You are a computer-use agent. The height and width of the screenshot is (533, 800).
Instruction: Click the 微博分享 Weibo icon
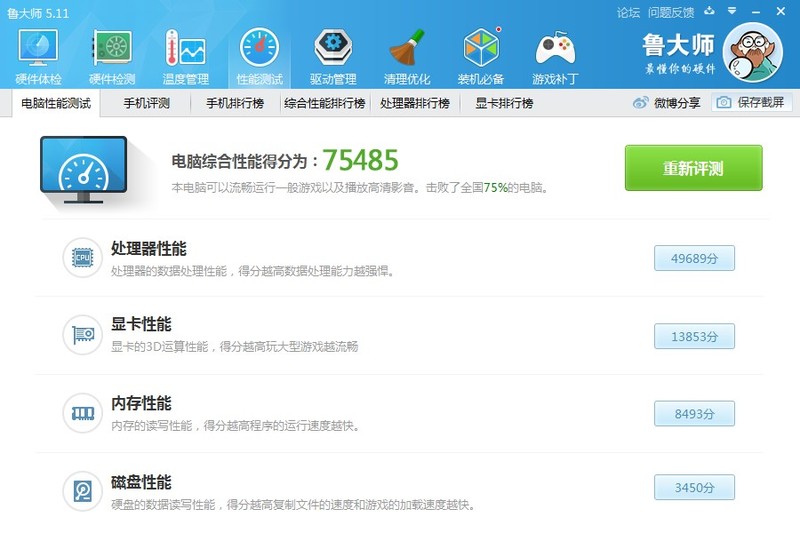tap(640, 103)
